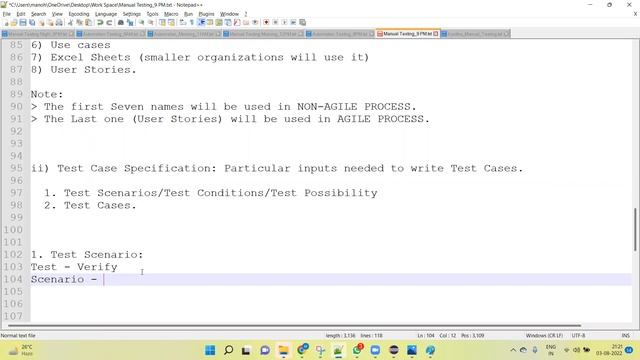Click the UTF-8 encoding in status bar
Image resolution: width=640 pixels, height=360 pixels.
pos(578,336)
